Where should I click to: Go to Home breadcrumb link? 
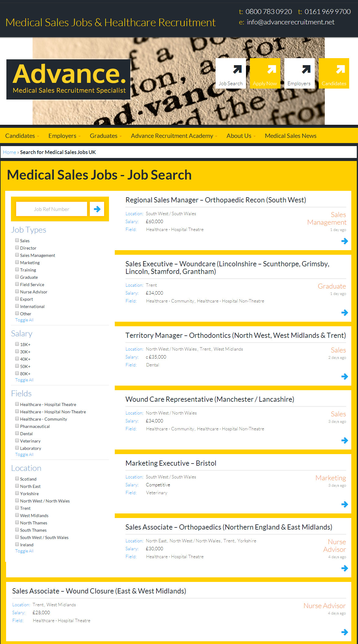click(x=9, y=152)
